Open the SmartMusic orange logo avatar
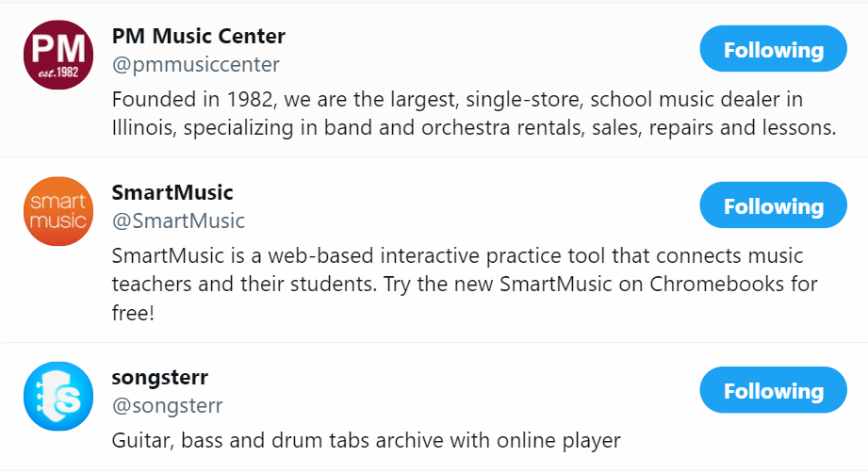The height and width of the screenshot is (473, 868). (58, 211)
